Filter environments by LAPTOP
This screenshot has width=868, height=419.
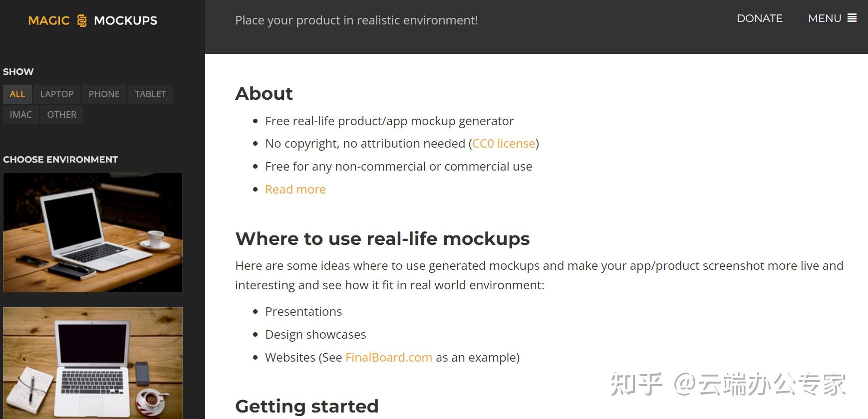pyautogui.click(x=57, y=94)
